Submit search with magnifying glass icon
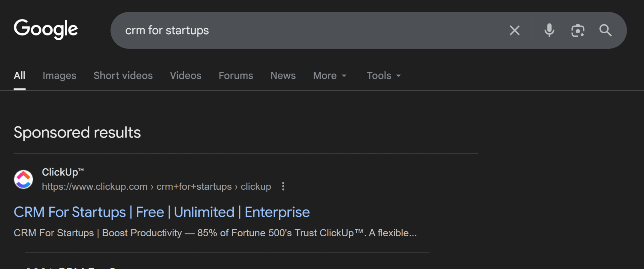 605,31
